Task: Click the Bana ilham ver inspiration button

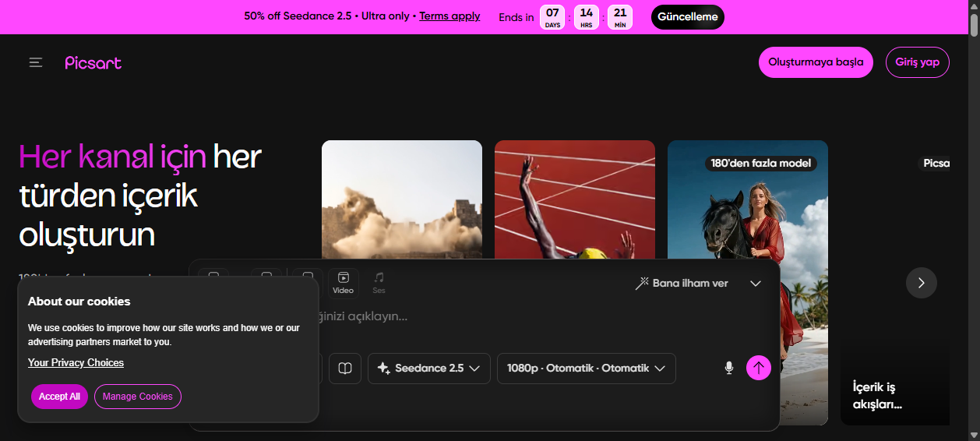Action: click(682, 283)
